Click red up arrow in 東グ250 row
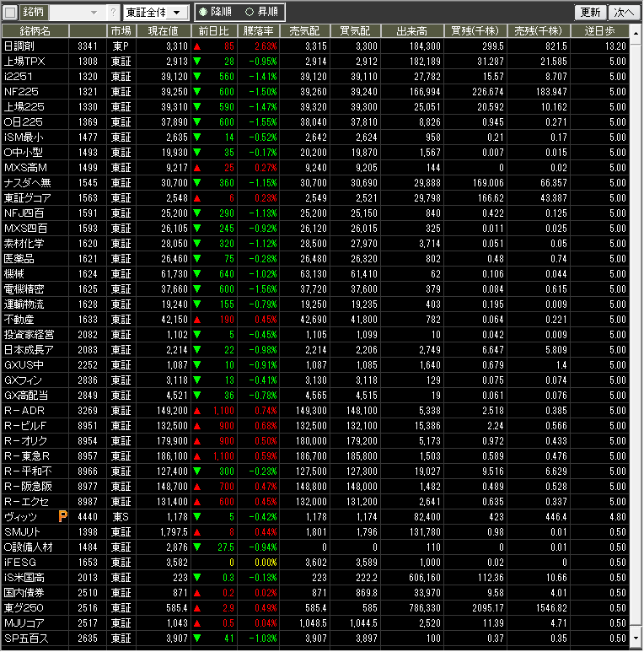 197,608
